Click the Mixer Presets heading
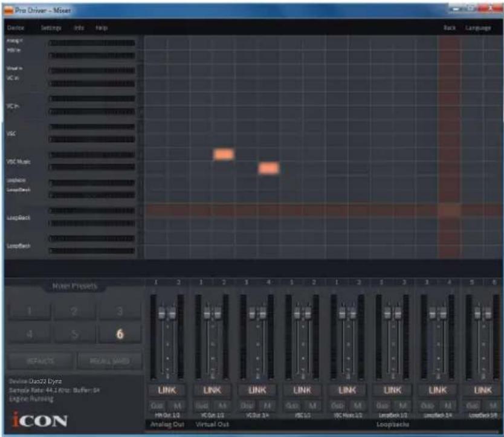Image resolution: width=504 pixels, height=437 pixels. click(x=74, y=286)
